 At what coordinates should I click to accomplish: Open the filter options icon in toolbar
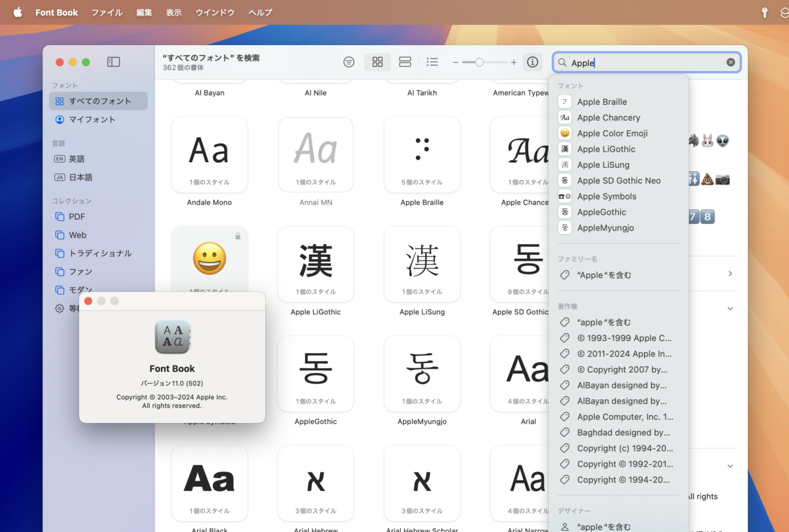pos(349,62)
